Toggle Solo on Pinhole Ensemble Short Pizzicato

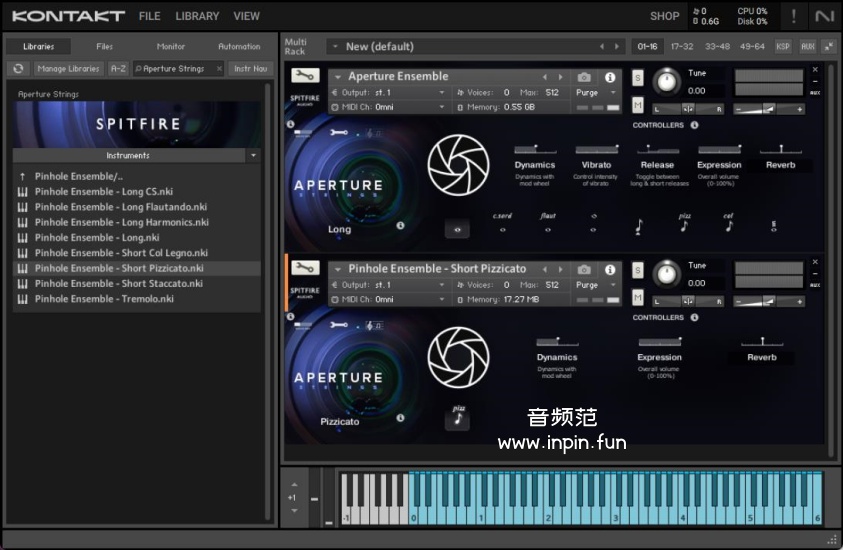point(638,270)
